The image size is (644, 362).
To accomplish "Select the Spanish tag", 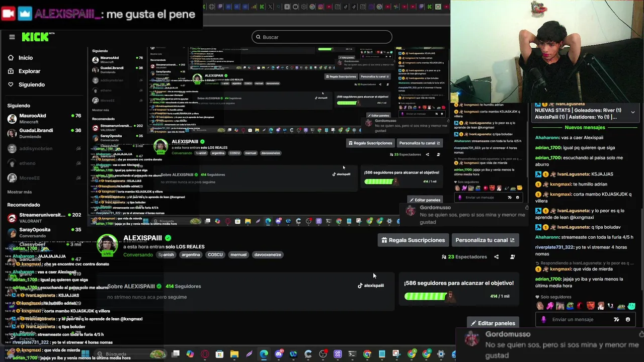I will click(166, 255).
